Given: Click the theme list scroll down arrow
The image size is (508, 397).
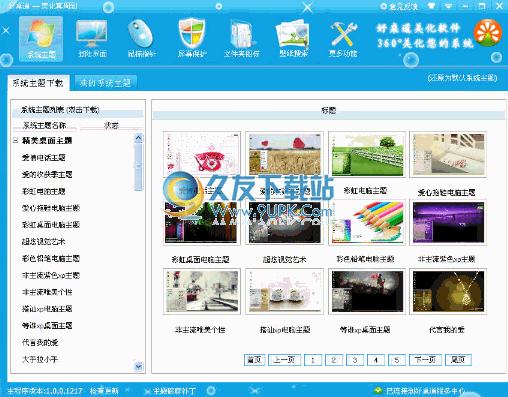Looking at the screenshot, I should (x=139, y=366).
